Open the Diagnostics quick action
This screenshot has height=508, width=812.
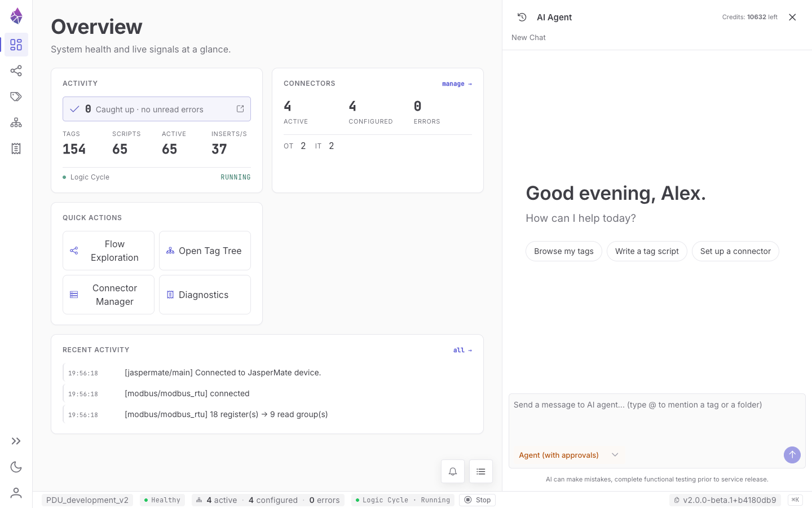(205, 295)
